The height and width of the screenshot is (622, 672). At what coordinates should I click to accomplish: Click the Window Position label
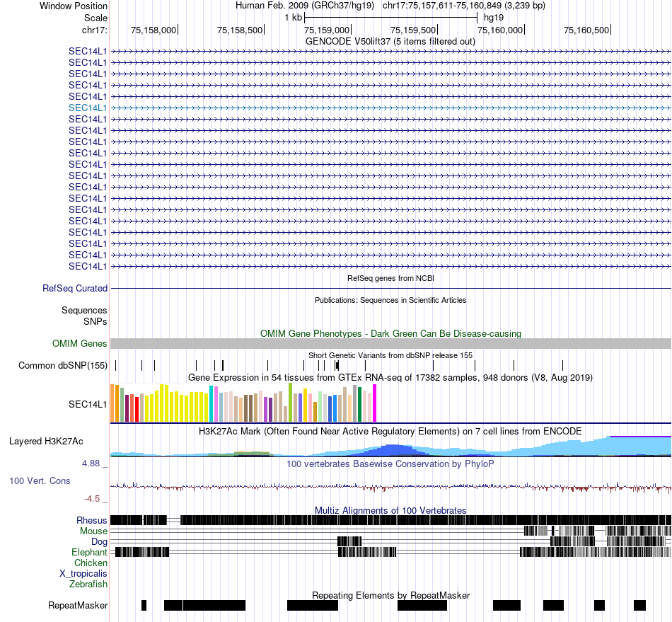pyautogui.click(x=74, y=6)
